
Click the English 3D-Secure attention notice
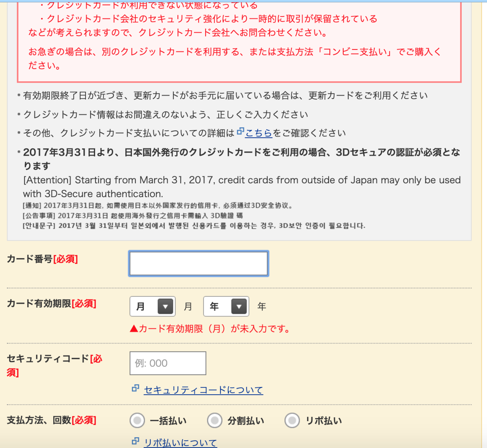tap(242, 187)
